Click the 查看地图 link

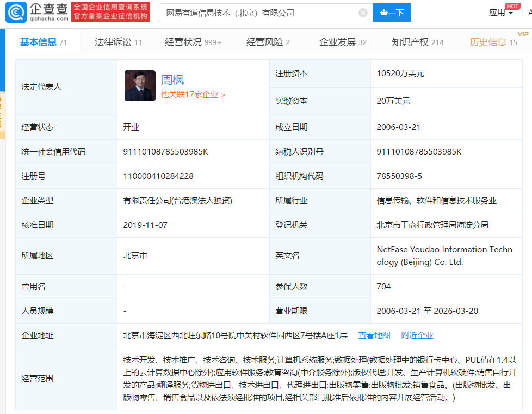click(374, 335)
